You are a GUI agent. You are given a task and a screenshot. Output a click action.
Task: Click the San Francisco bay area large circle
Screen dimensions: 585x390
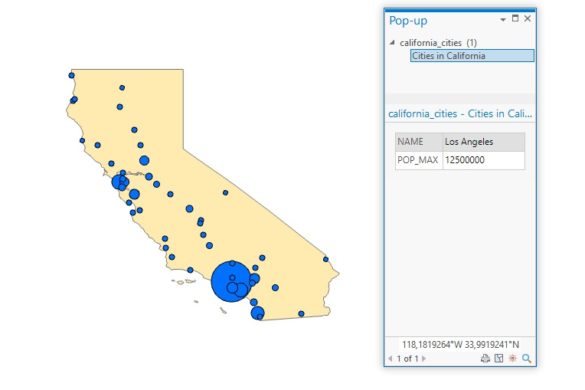(x=120, y=182)
